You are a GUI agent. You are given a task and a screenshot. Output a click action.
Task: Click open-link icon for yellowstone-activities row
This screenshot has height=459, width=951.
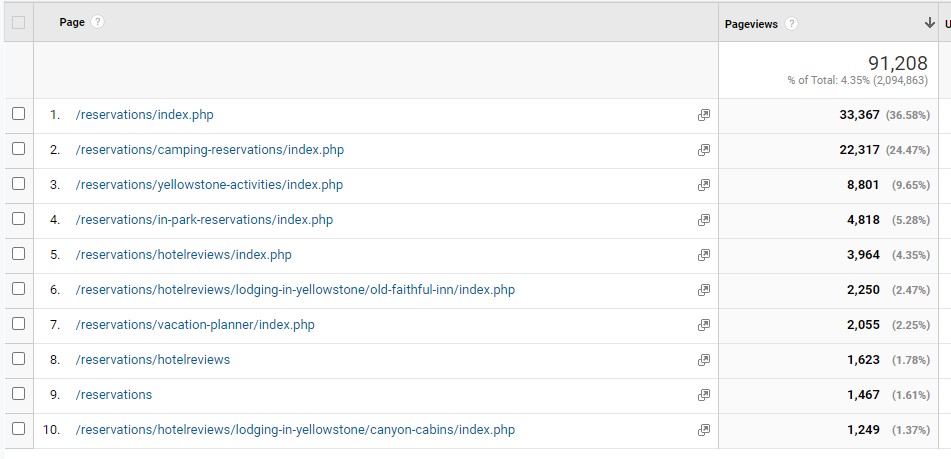704,185
